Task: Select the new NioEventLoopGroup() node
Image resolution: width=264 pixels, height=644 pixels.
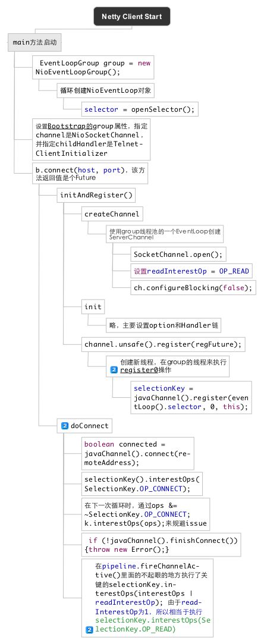Action: 93,67
